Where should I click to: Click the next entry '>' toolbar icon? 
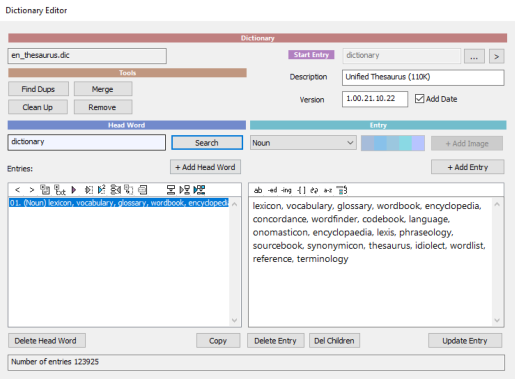tap(32, 190)
